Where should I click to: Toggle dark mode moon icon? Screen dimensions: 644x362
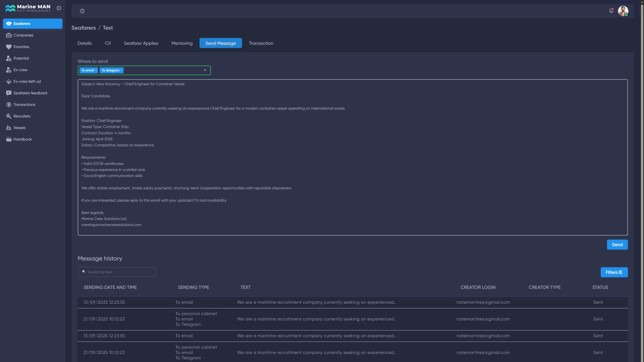pyautogui.click(x=82, y=11)
